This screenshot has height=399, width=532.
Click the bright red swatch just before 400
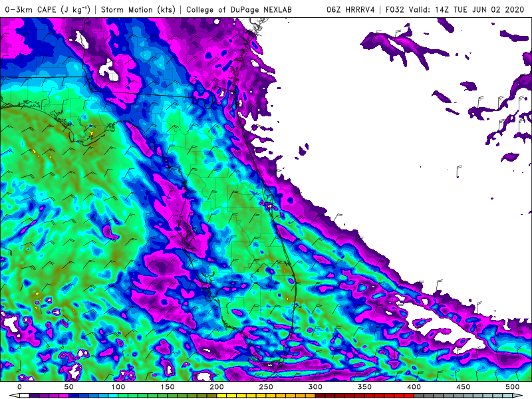[x=409, y=396]
